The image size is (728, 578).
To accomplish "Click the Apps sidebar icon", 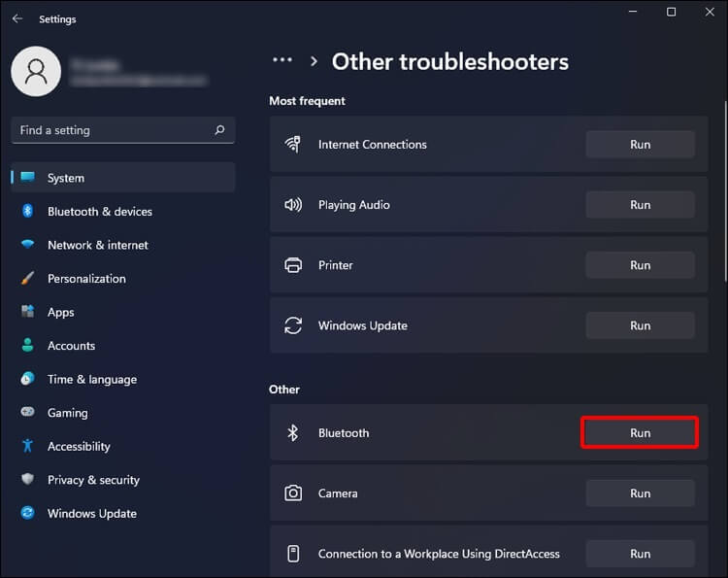I will 27,311.
